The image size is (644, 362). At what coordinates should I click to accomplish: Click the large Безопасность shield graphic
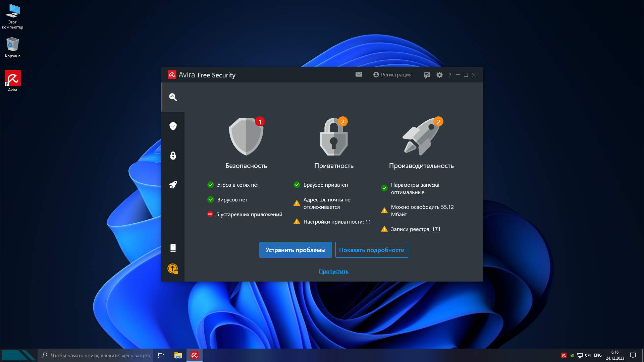click(246, 137)
